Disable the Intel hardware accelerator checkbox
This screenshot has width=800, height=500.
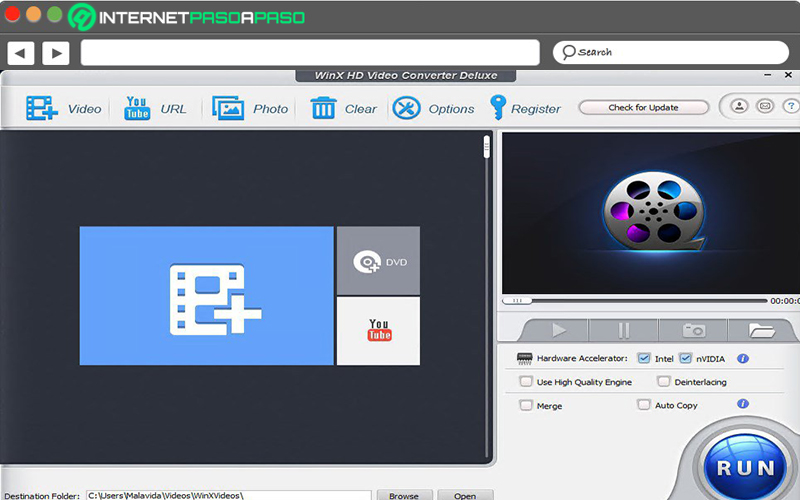(644, 358)
